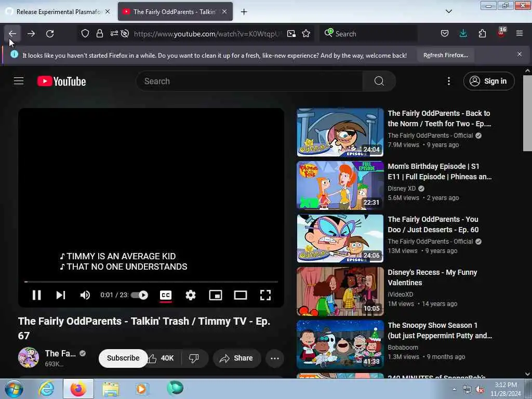Switch to Release Experimental Plasmafox tab
This screenshot has height=399, width=532.
click(58, 11)
